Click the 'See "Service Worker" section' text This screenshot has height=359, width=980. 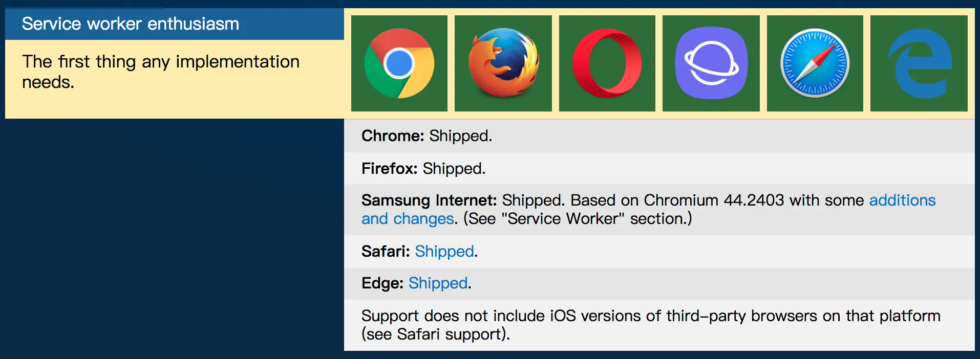[x=578, y=219]
